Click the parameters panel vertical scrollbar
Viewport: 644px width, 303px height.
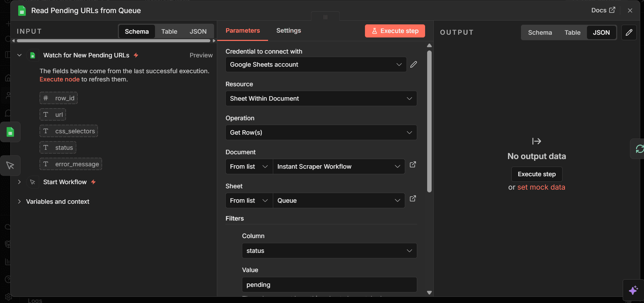point(429,121)
